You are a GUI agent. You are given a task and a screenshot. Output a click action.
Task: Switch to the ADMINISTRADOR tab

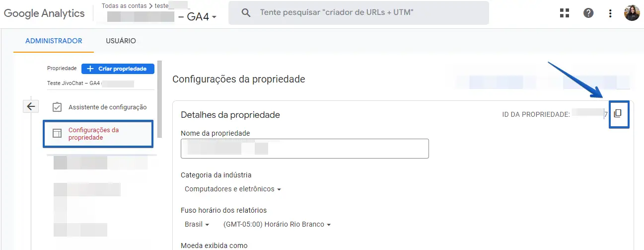tap(54, 41)
